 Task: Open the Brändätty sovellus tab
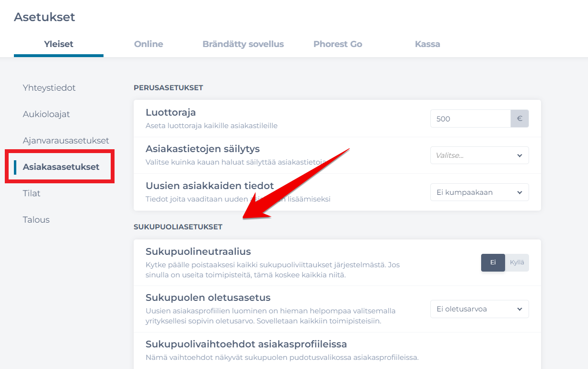[x=243, y=44]
